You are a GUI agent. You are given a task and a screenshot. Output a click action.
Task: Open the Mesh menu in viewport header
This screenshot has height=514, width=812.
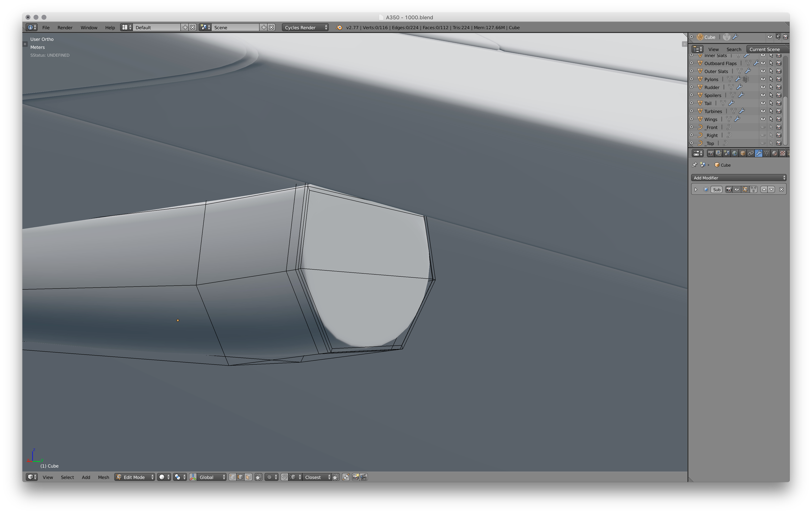pos(103,477)
